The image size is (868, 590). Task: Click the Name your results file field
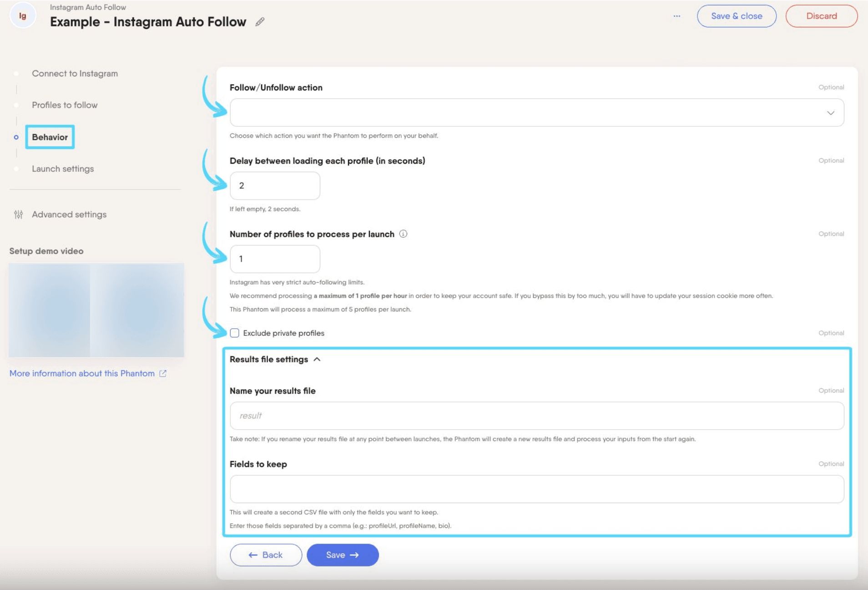(x=537, y=415)
